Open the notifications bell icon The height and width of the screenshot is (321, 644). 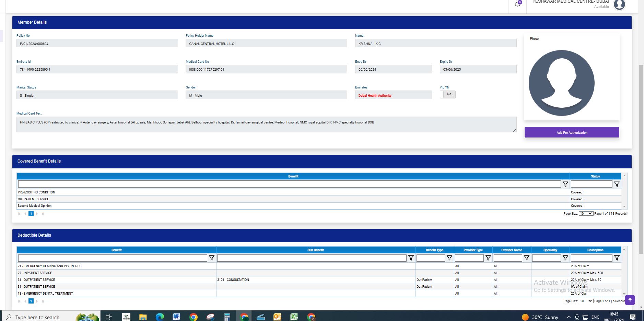[x=517, y=4]
